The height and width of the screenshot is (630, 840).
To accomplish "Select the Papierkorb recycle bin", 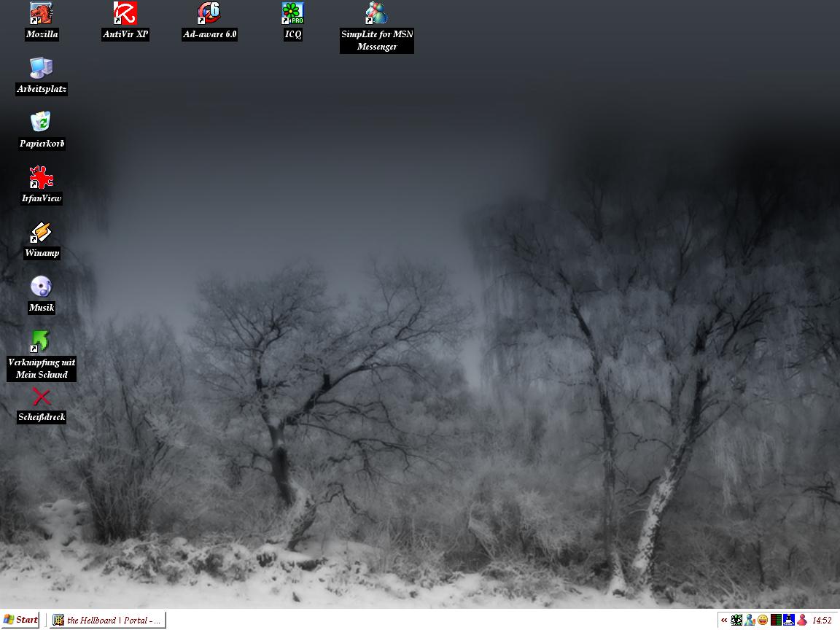I will tap(42, 122).
